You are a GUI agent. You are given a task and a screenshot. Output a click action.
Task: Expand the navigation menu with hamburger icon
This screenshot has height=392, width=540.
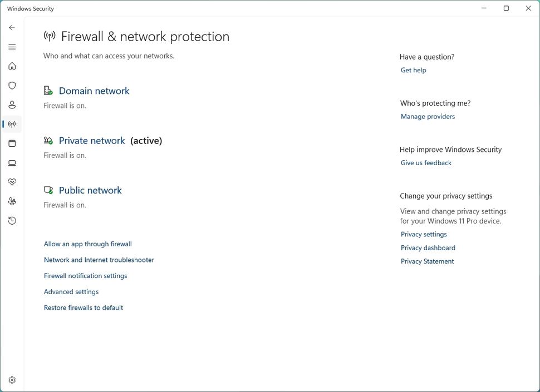(12, 47)
